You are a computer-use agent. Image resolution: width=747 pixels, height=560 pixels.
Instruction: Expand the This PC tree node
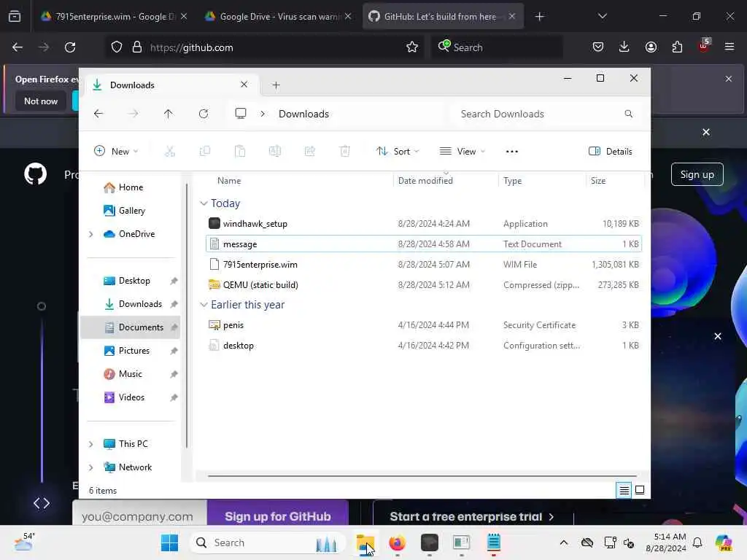91,444
